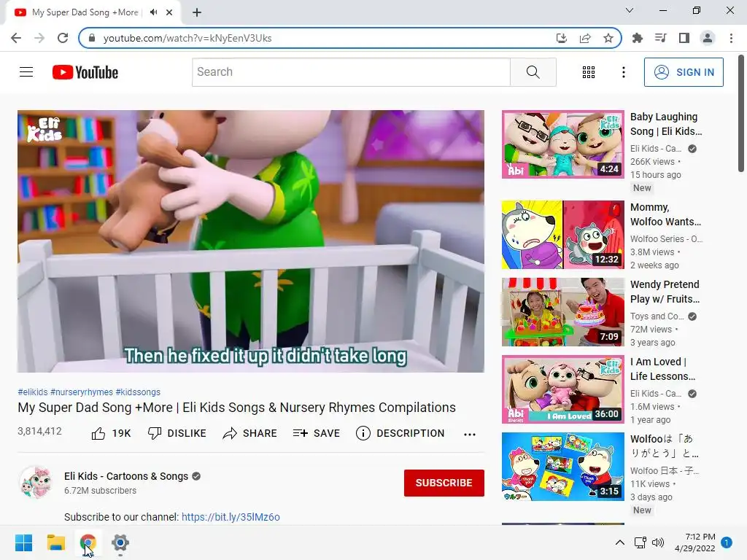Screen dimensions: 747x560
Task: Open the bit.ly/35lMz6o channel link
Action: pyautogui.click(x=231, y=517)
